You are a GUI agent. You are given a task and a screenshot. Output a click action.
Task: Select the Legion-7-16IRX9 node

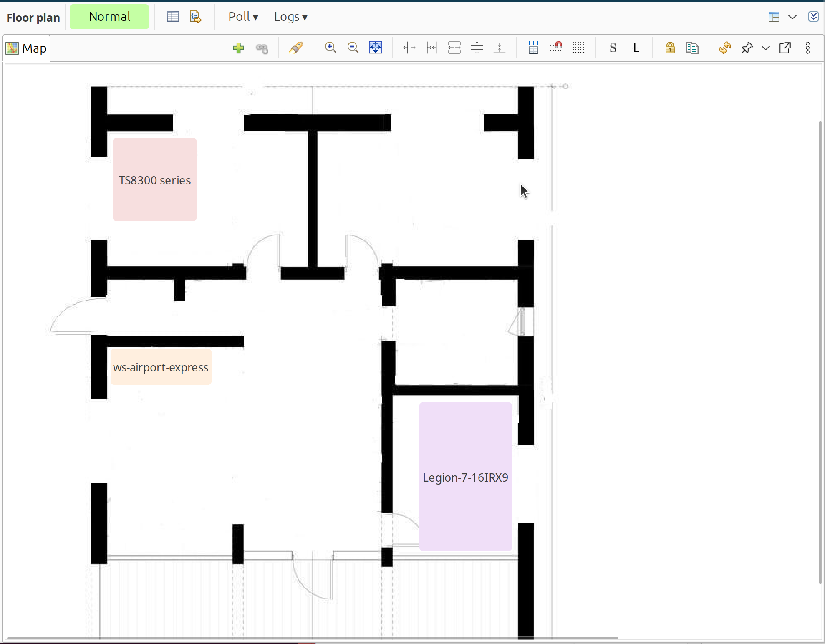(465, 477)
